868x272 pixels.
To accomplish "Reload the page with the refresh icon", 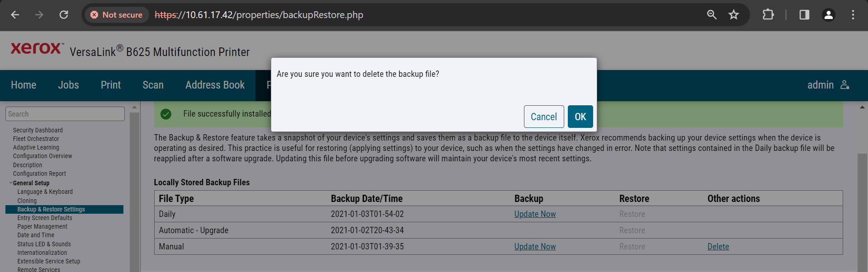I will tap(64, 15).
